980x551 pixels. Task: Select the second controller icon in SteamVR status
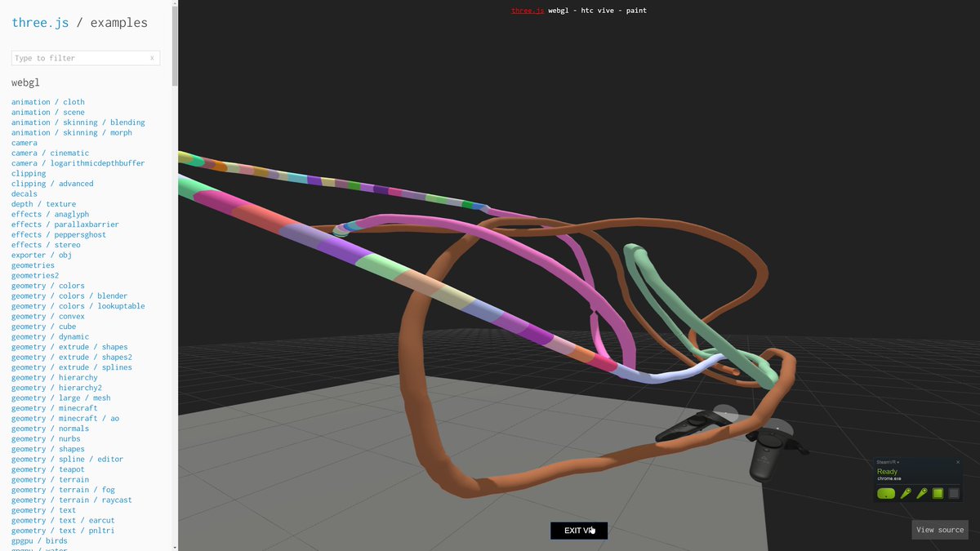click(921, 493)
